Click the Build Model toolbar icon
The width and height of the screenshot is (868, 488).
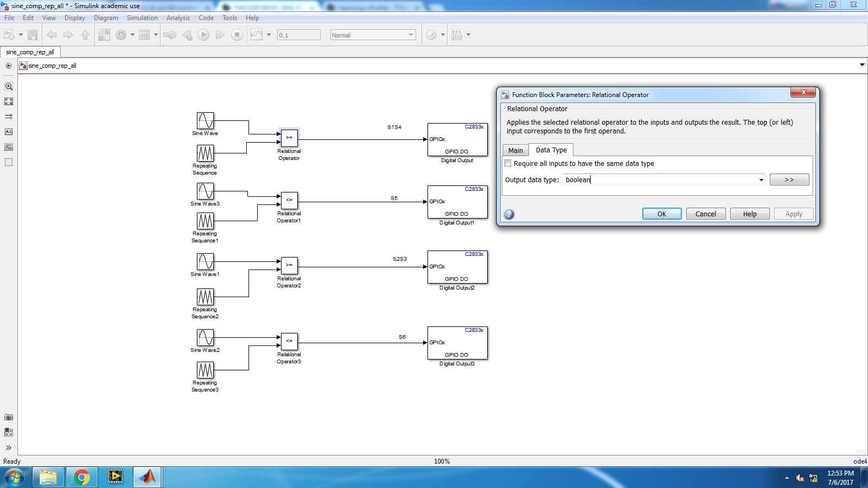[x=457, y=35]
